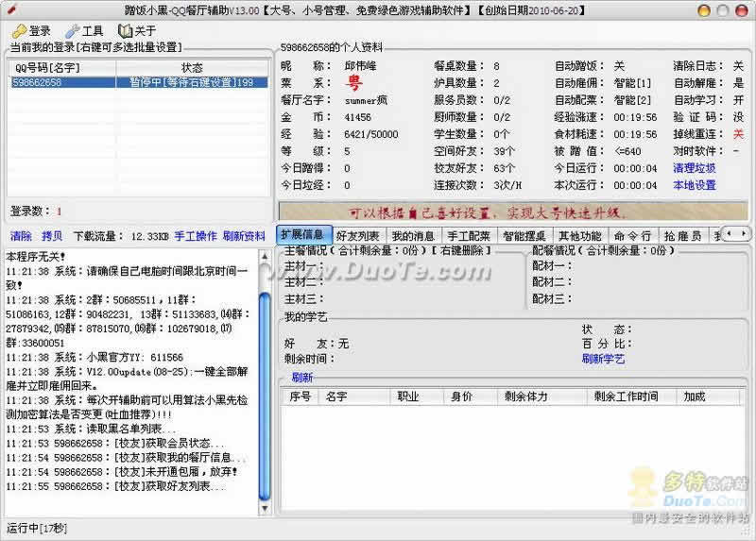This screenshot has height=541, width=756.
Task: Click the 拷贝 link above the log
Action: (52, 236)
